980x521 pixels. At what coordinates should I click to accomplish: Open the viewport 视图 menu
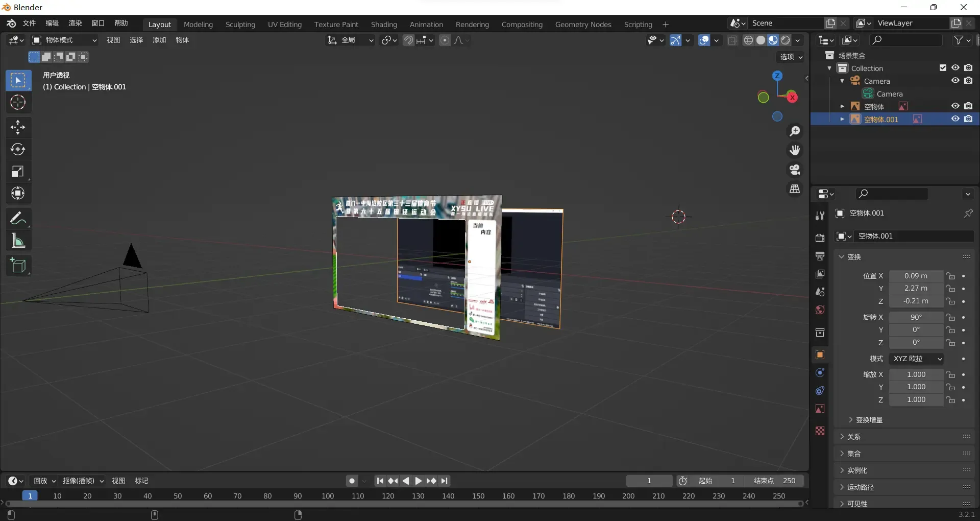pyautogui.click(x=113, y=40)
